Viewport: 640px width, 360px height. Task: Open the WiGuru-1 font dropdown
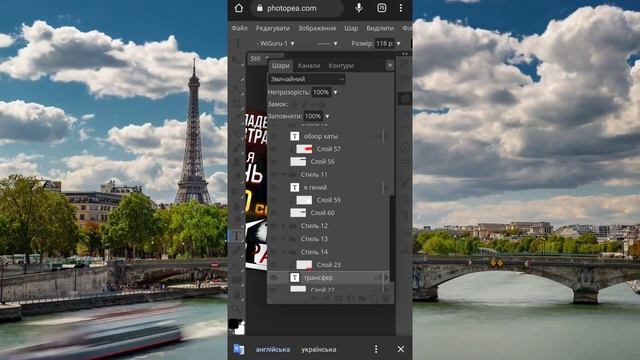(x=276, y=43)
